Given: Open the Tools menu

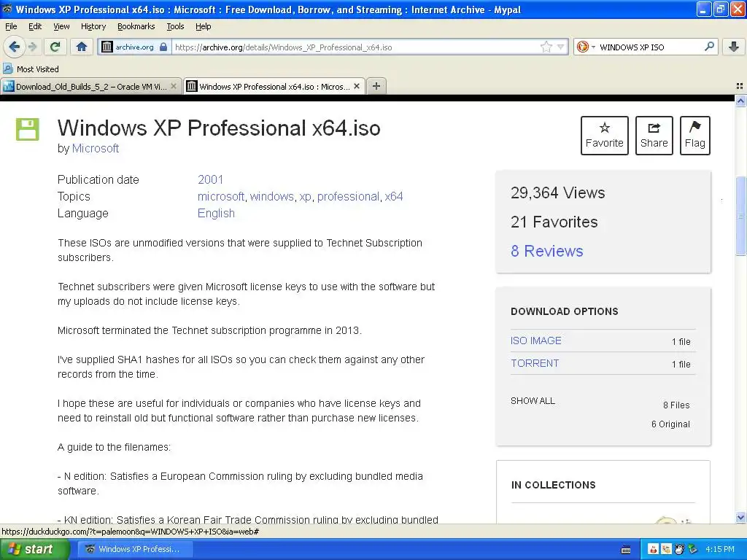Looking at the screenshot, I should (x=175, y=26).
